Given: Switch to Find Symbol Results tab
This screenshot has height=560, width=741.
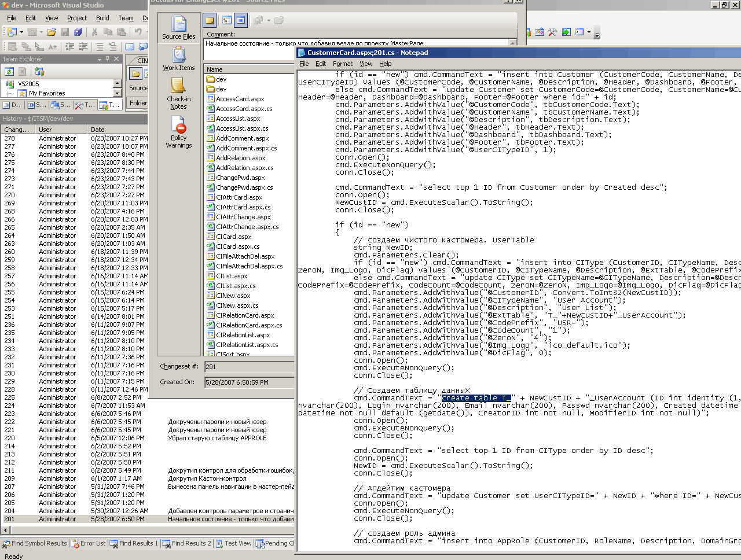Looking at the screenshot, I should (x=35, y=543).
